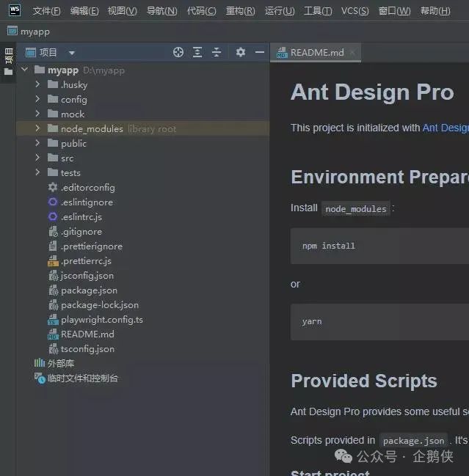Click the locate opened file crosshair icon
469x476 pixels.
(178, 52)
